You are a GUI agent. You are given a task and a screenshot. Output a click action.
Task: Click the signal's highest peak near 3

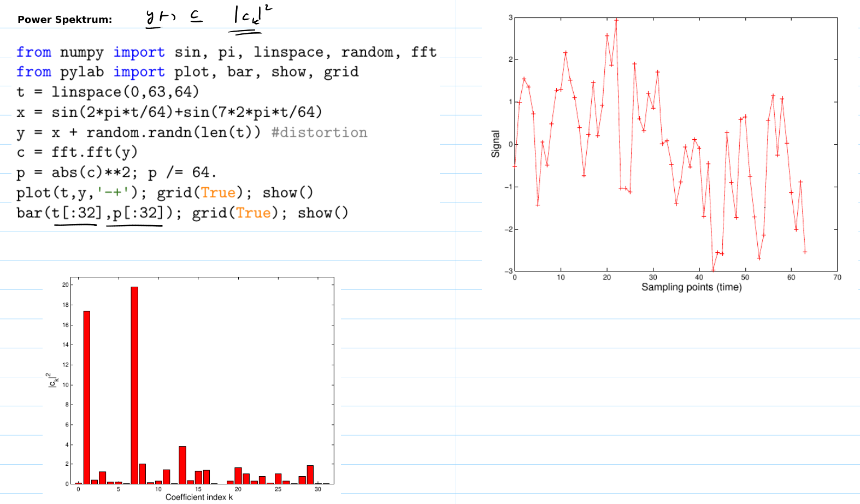pyautogui.click(x=616, y=20)
